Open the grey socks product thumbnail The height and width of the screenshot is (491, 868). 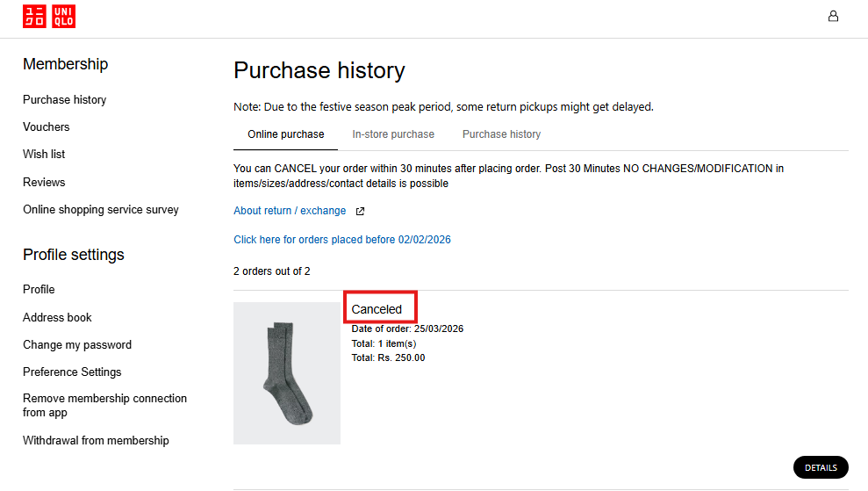pyautogui.click(x=286, y=373)
